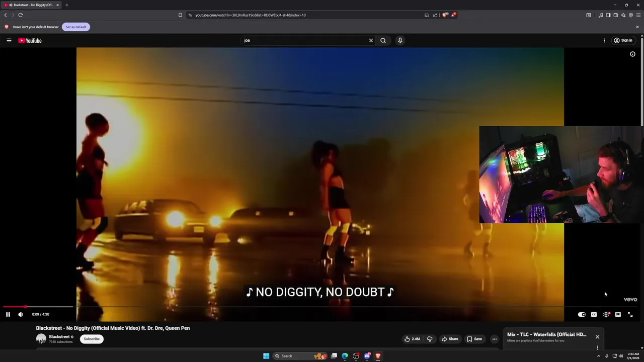
Task: Subscribe to Blackstreet channel
Action: pos(92,339)
